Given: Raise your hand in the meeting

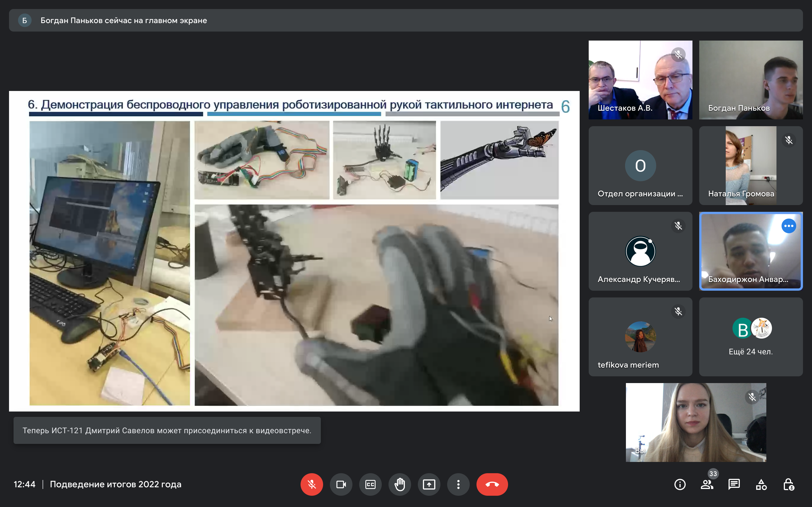Looking at the screenshot, I should [x=400, y=484].
